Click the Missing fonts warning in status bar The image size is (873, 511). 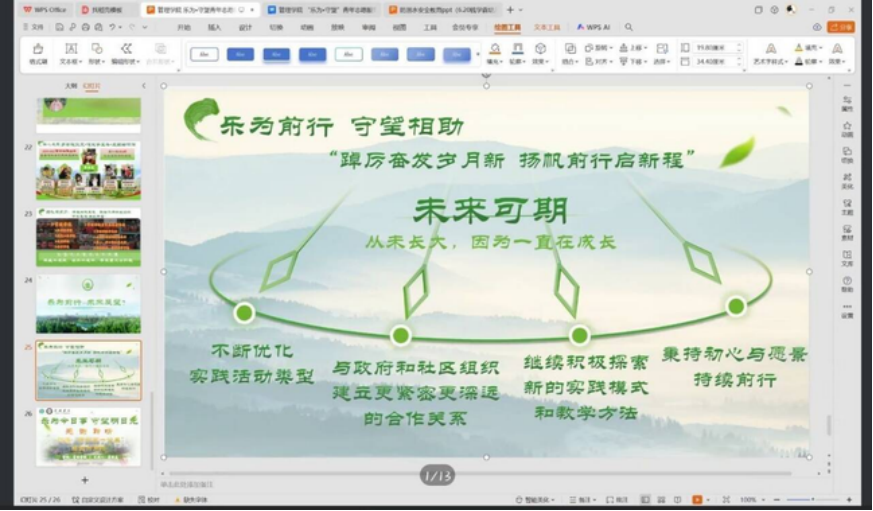(192, 499)
